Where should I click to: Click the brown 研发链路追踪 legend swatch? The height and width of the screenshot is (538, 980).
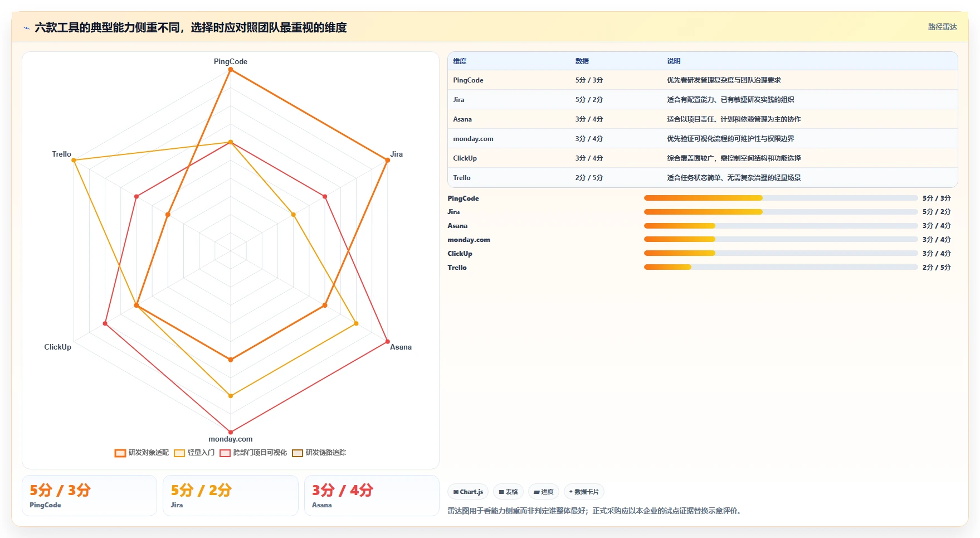click(x=298, y=453)
